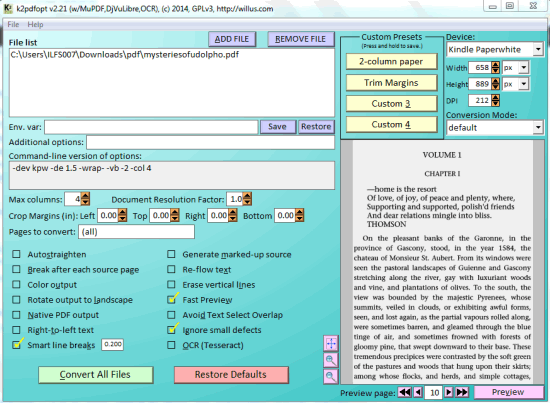Open the Help menu
Screen dimensions: 550x403
point(35,25)
